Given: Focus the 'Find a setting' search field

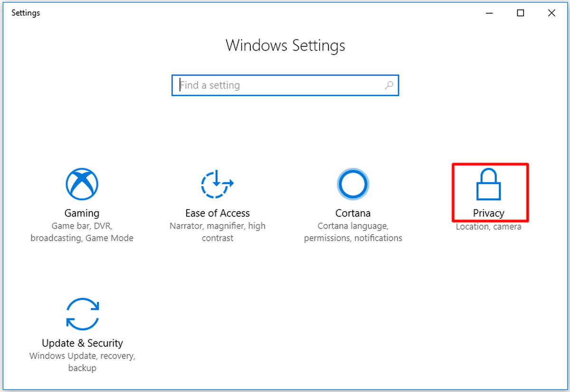Looking at the screenshot, I should point(285,85).
